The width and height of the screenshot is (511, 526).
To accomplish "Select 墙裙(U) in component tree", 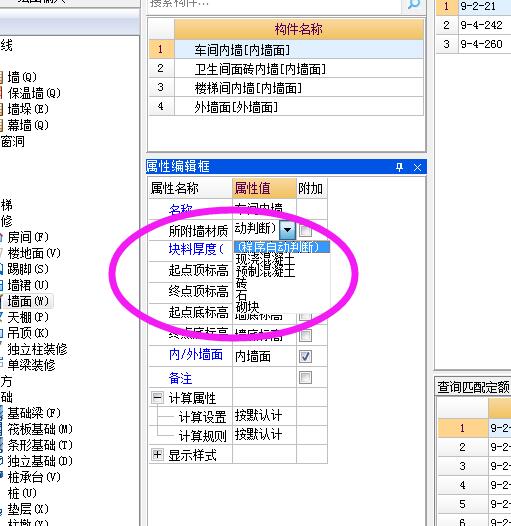I will point(28,285).
